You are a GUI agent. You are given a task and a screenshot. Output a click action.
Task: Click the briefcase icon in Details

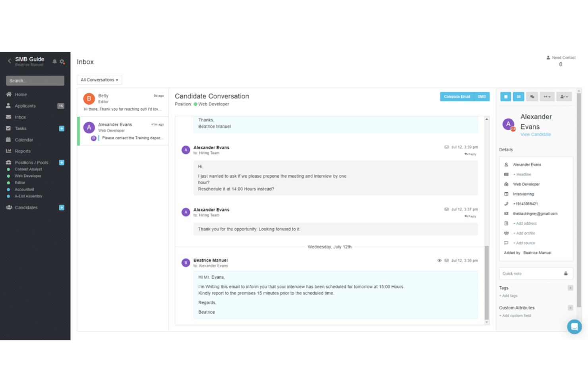coord(506,184)
